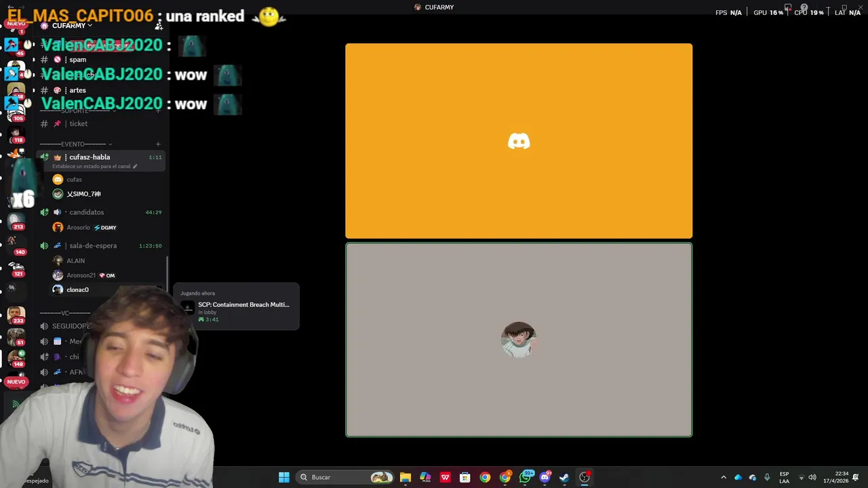The width and height of the screenshot is (868, 488).
Task: Open the server with the 213 badge
Action: pyautogui.click(x=16, y=221)
